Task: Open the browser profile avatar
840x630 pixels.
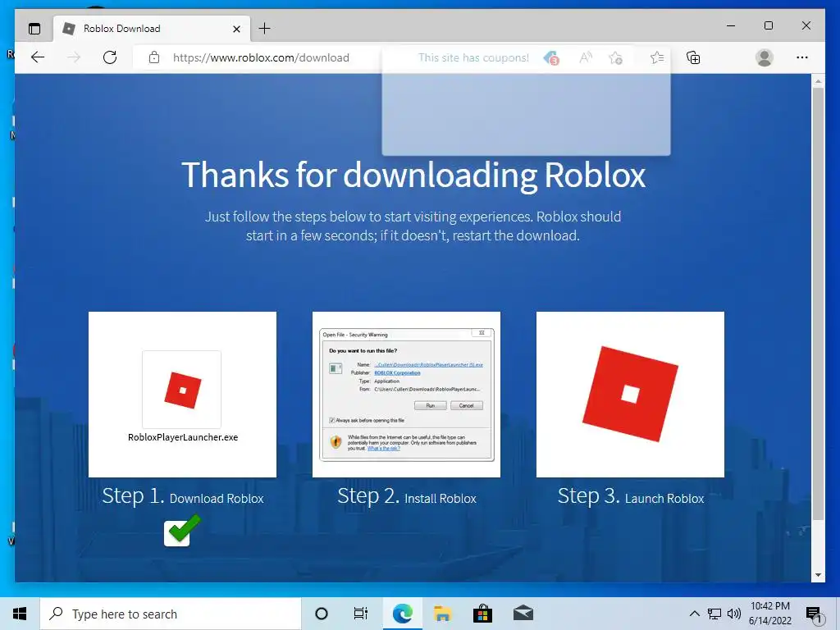Action: [x=765, y=57]
